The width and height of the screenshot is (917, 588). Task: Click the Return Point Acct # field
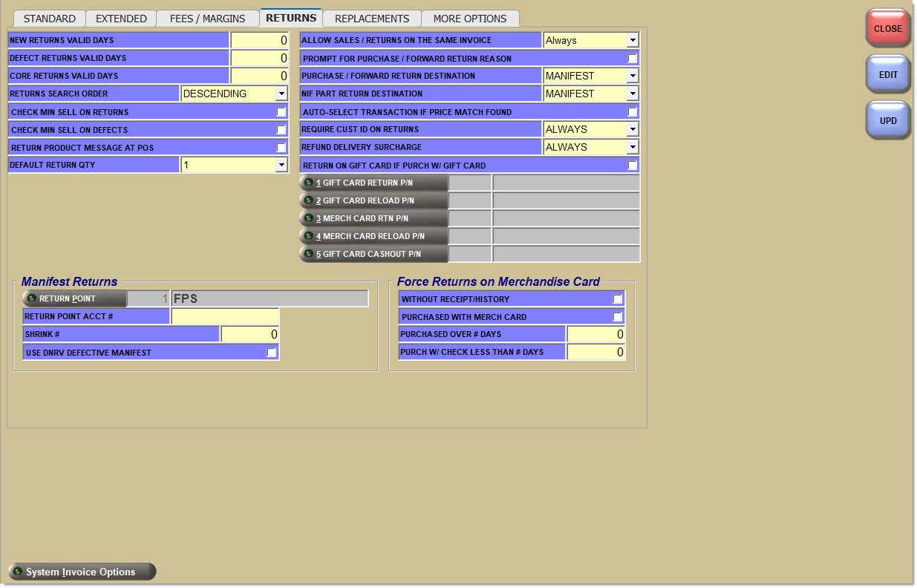tap(225, 317)
